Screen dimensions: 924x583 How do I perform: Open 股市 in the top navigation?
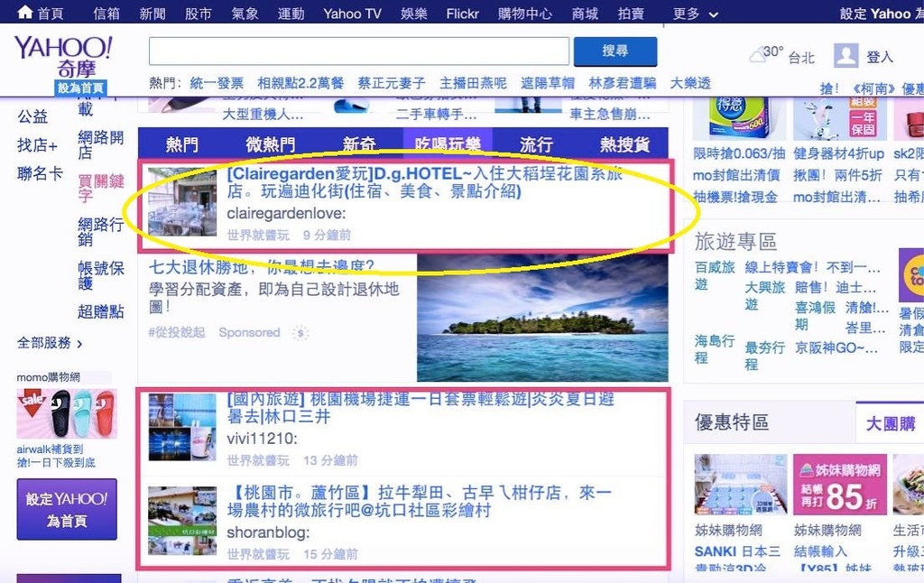[x=198, y=14]
